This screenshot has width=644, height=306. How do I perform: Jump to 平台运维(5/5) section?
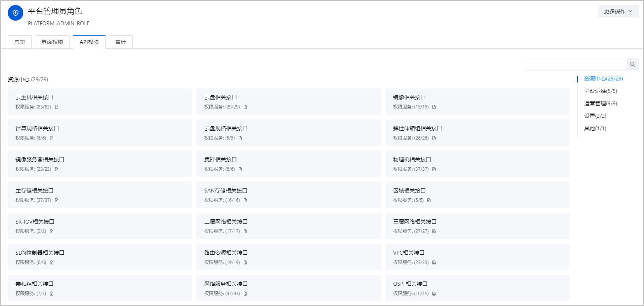pos(600,91)
